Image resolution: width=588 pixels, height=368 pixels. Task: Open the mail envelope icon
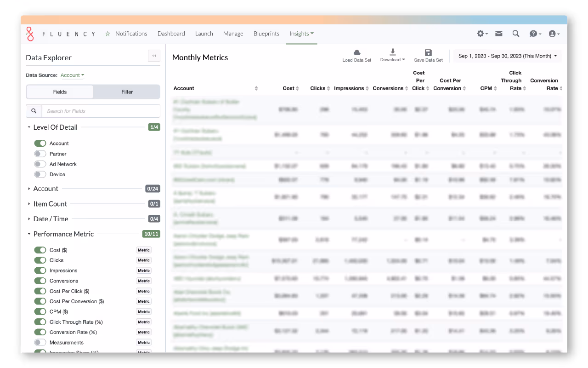(498, 34)
